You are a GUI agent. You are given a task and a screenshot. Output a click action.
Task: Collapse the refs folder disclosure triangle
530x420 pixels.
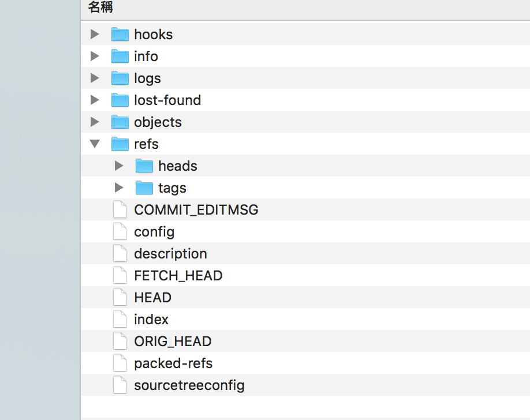(x=94, y=144)
